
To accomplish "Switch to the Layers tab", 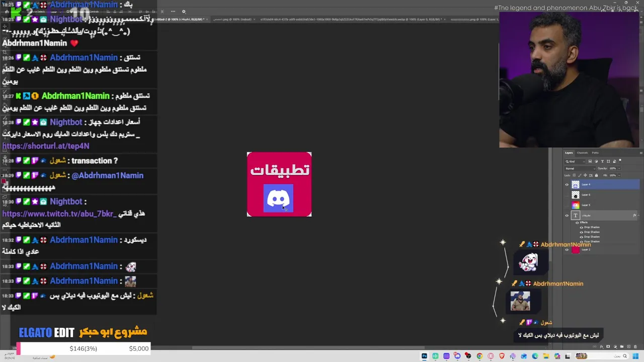I will tap(569, 153).
